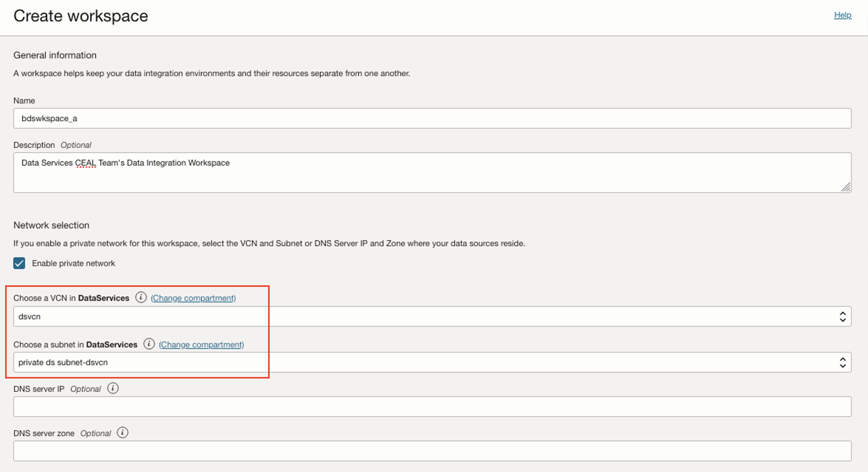Viewport: 868px width, 472px height.
Task: Click the workspace Name field
Action: [x=431, y=118]
